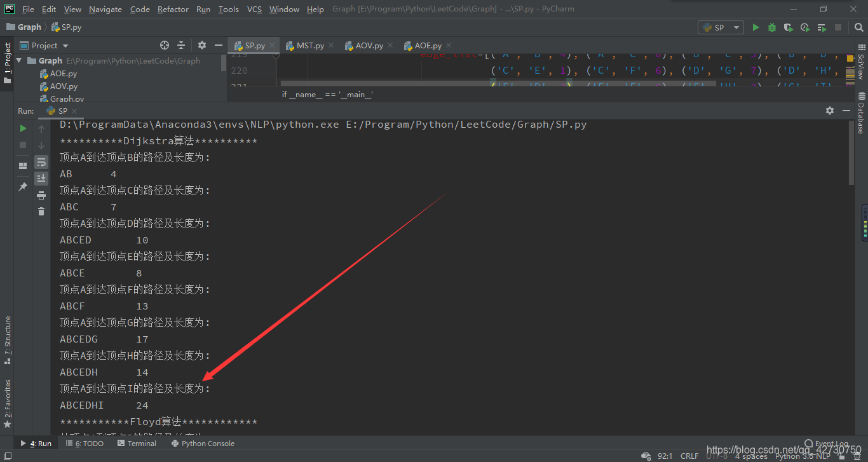The height and width of the screenshot is (462, 868).
Task: Open the Tools menu
Action: tap(228, 9)
